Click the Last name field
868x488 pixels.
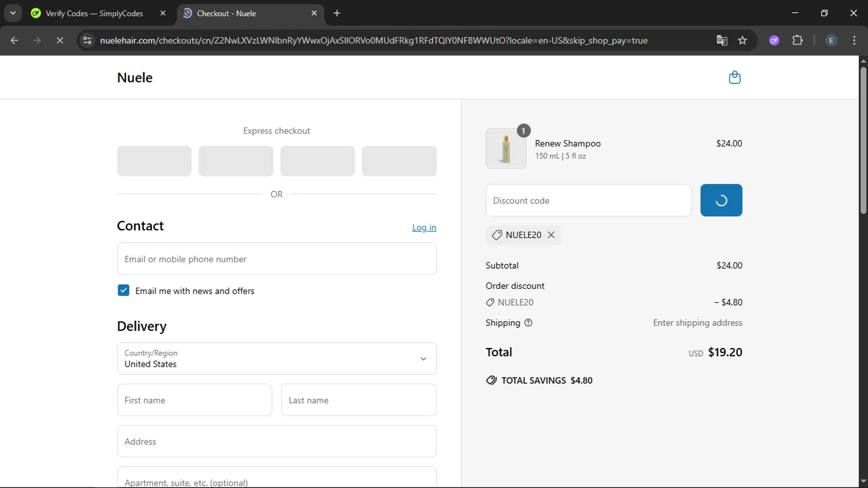click(x=359, y=400)
